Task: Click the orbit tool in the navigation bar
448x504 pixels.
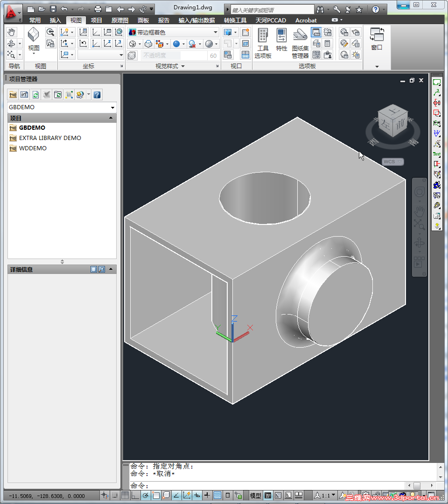Action: 419,243
